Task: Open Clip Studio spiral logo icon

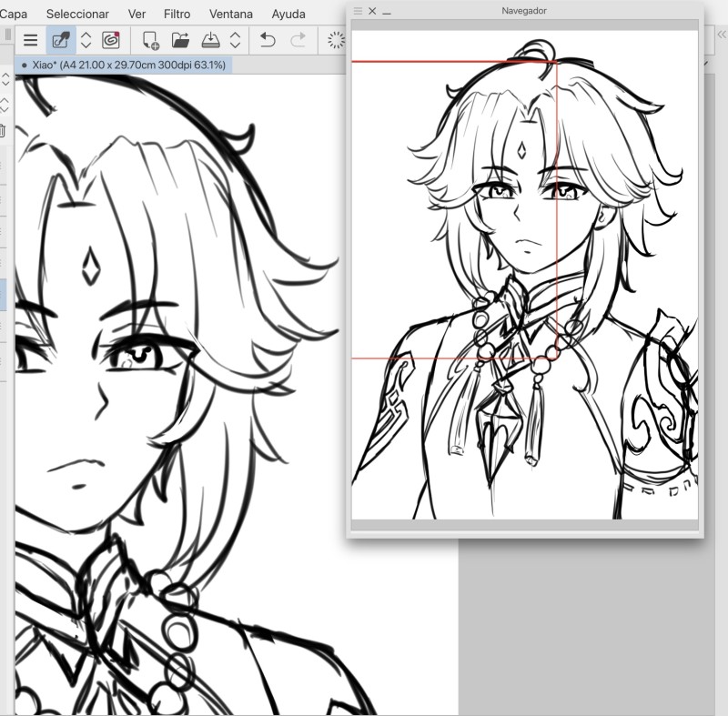Action: point(110,40)
